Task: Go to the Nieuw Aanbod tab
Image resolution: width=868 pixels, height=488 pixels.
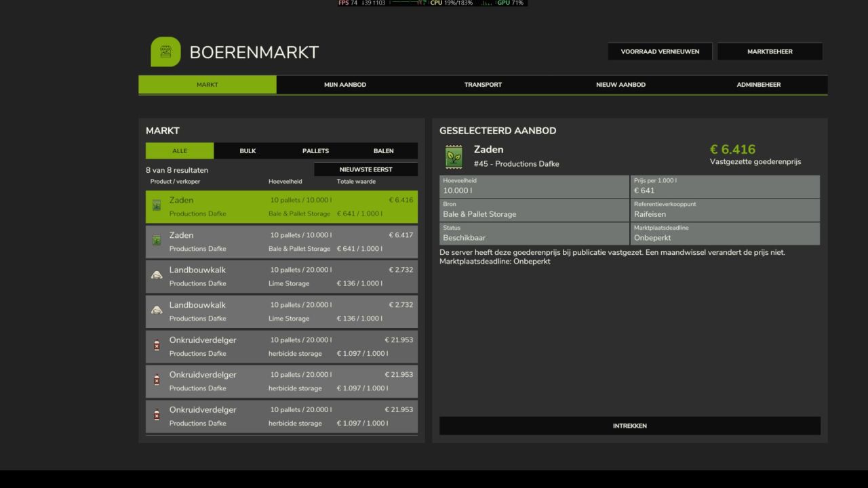Action: (x=620, y=85)
